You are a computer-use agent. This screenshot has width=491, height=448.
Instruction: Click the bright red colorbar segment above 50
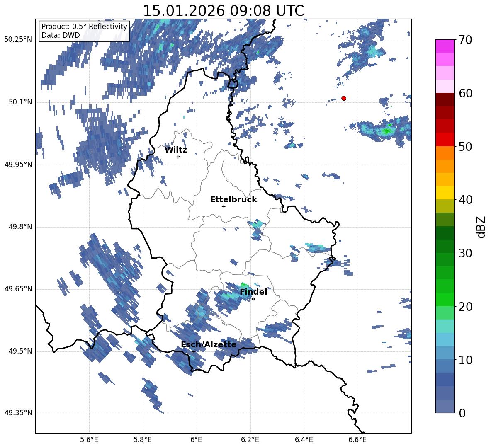pyautogui.click(x=445, y=140)
